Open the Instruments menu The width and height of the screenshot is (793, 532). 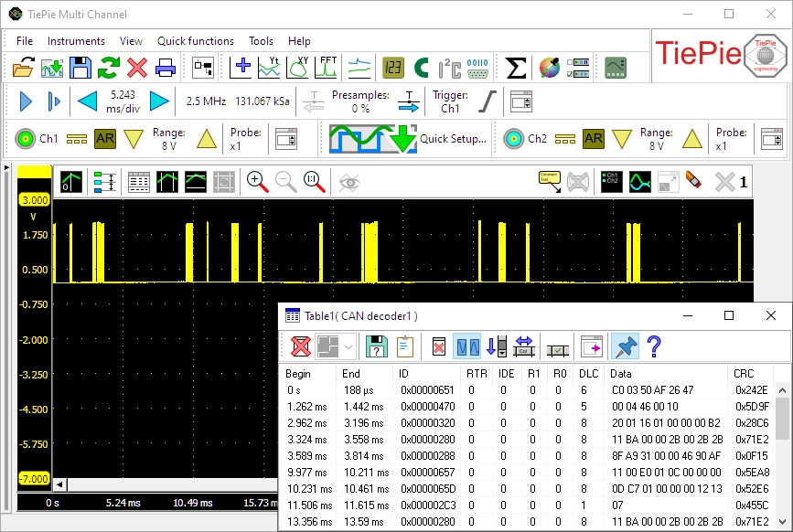(76, 41)
